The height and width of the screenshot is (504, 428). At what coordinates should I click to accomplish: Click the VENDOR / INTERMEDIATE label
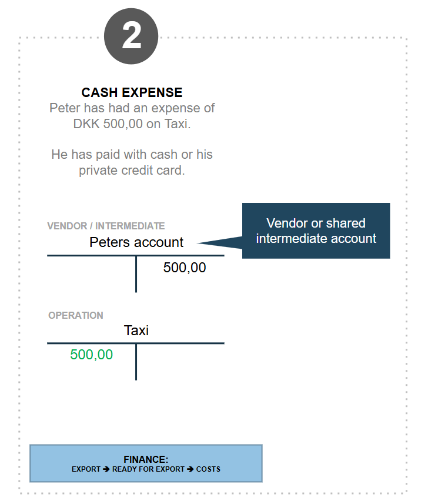pos(106,226)
